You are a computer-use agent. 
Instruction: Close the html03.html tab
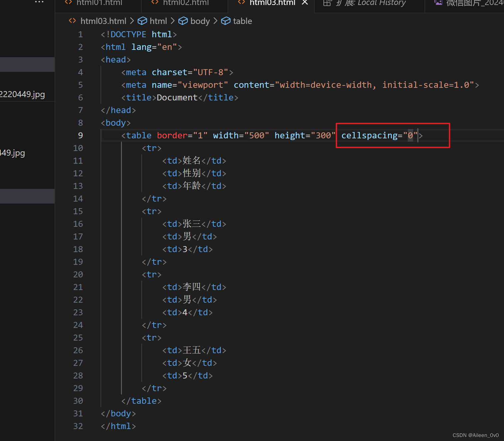coord(305,3)
